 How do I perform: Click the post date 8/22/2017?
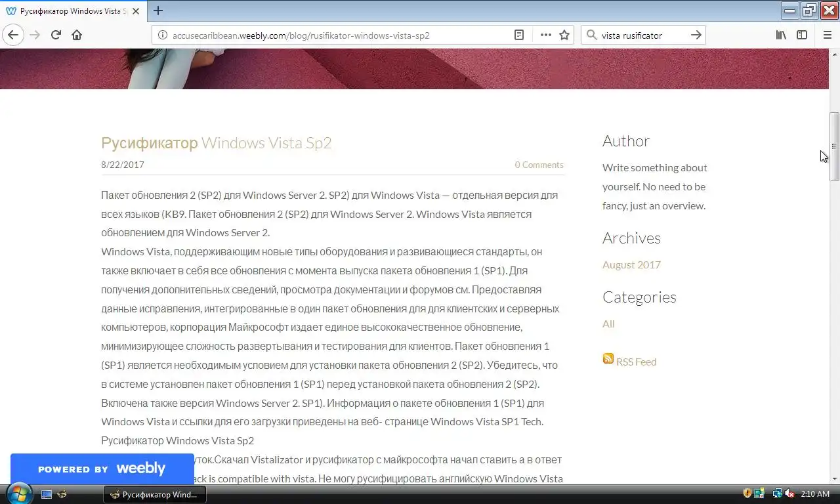(x=123, y=165)
